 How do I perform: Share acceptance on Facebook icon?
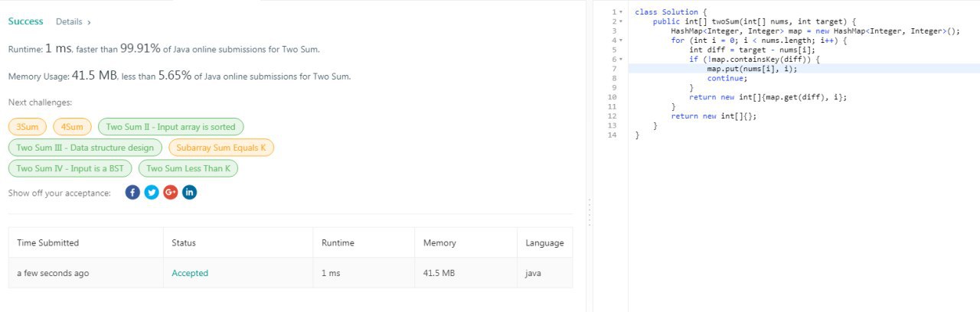[x=132, y=193]
